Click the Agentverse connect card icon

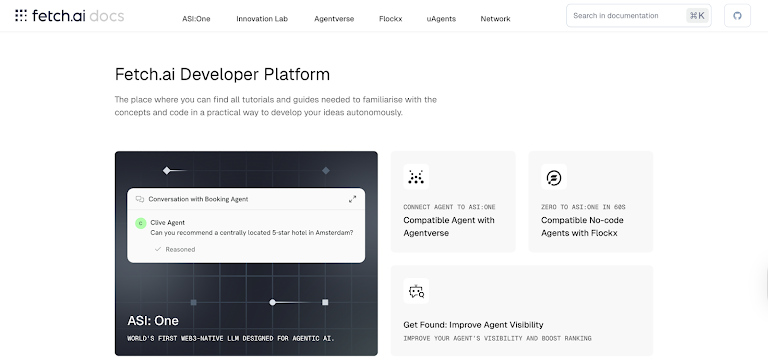tap(416, 177)
